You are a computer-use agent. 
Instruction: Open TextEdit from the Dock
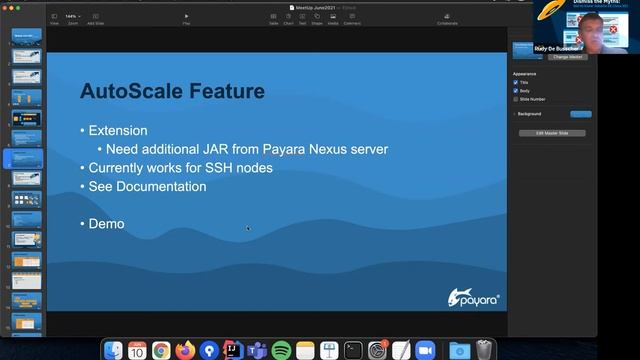point(401,350)
